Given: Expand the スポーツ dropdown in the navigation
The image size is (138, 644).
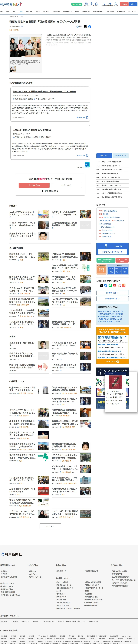Looking at the screenshot, I should pos(46,11).
